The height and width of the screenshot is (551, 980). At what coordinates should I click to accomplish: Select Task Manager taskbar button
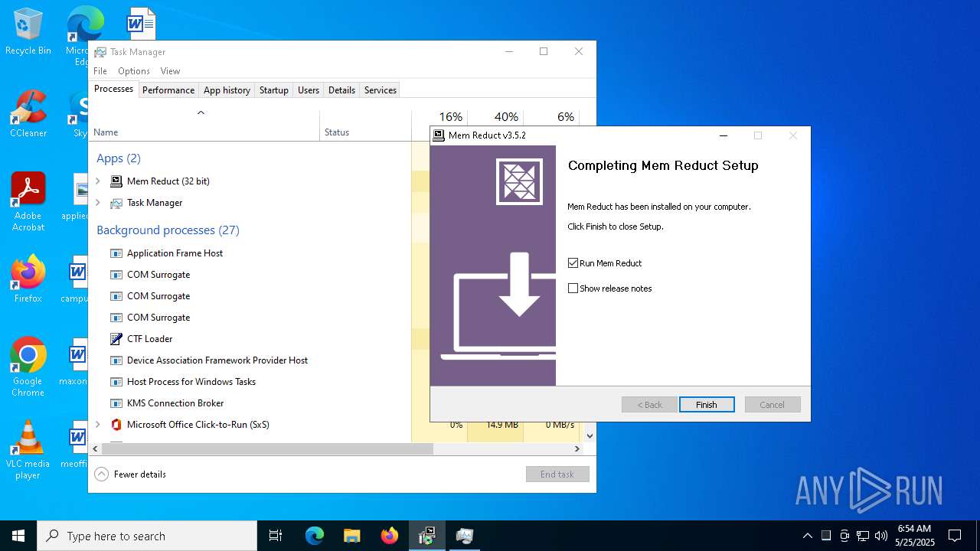pyautogui.click(x=465, y=536)
